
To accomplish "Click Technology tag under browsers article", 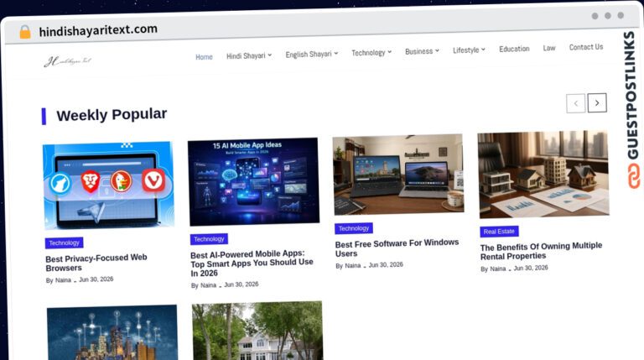I will (x=64, y=243).
